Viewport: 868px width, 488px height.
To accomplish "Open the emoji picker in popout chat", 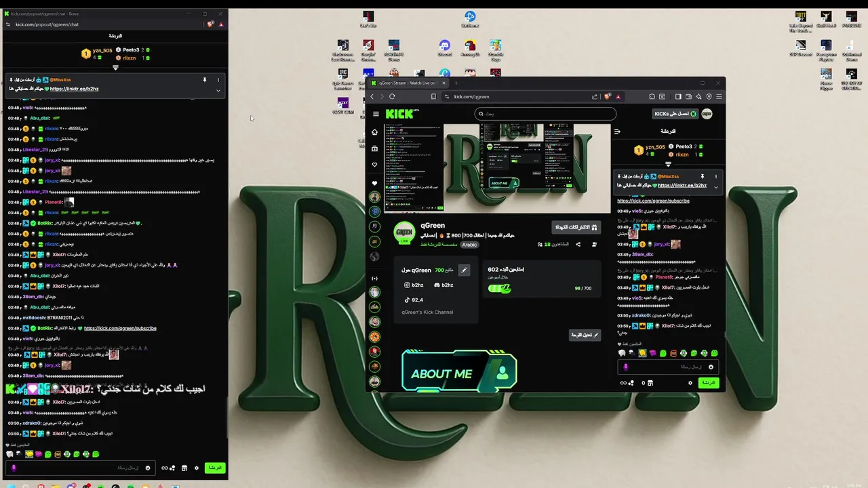I will coord(147,468).
